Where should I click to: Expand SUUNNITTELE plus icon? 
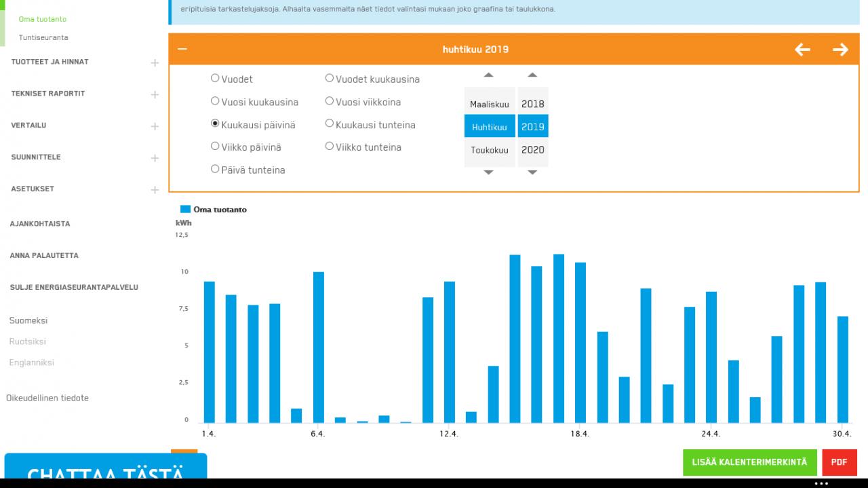[155, 158]
